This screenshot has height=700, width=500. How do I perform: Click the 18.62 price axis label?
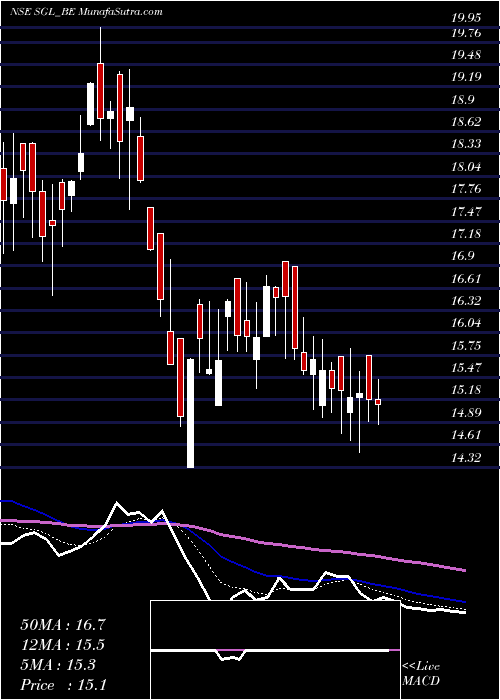pyautogui.click(x=467, y=122)
